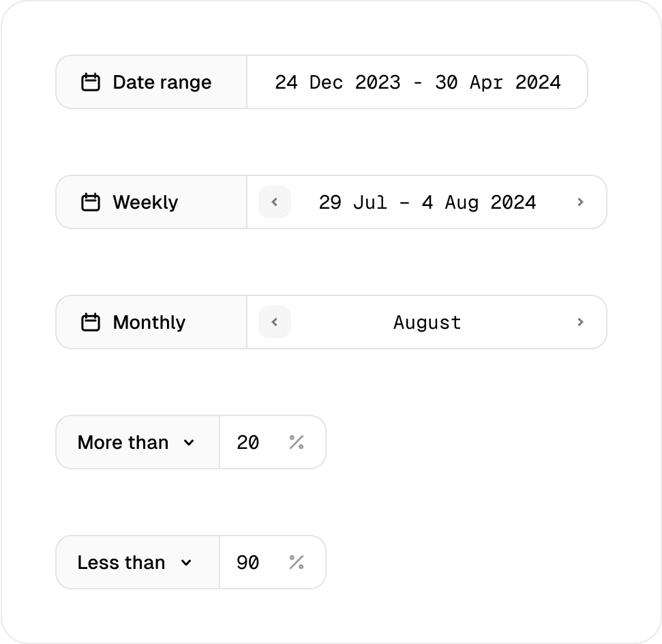Click the calendar icon beside Monthly
This screenshot has width=662, height=644.
click(91, 323)
